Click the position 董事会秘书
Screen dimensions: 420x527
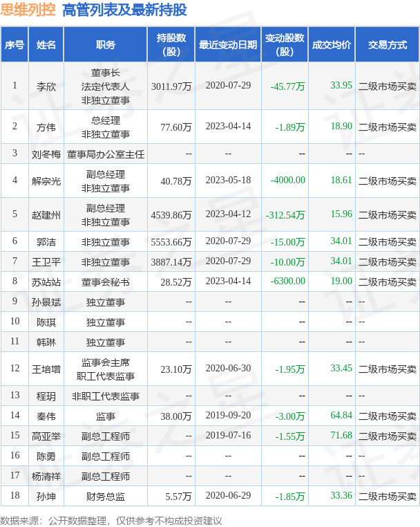pos(106,282)
